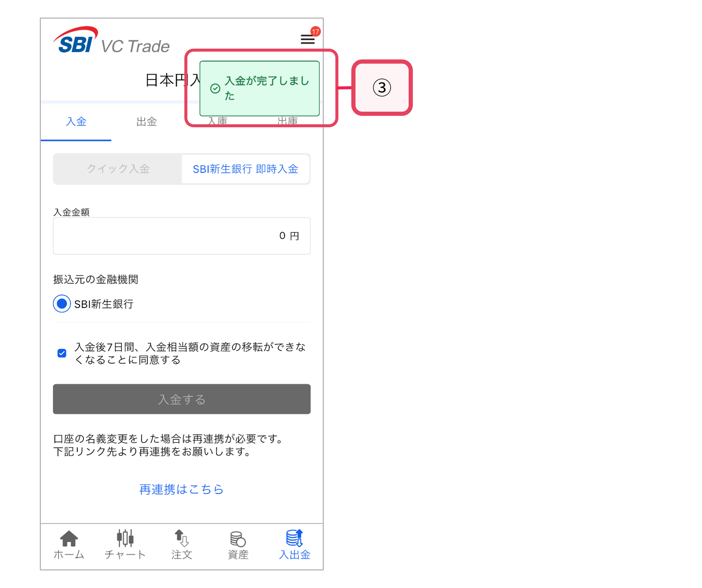Click the 入金金額 amount input field

[x=182, y=236]
